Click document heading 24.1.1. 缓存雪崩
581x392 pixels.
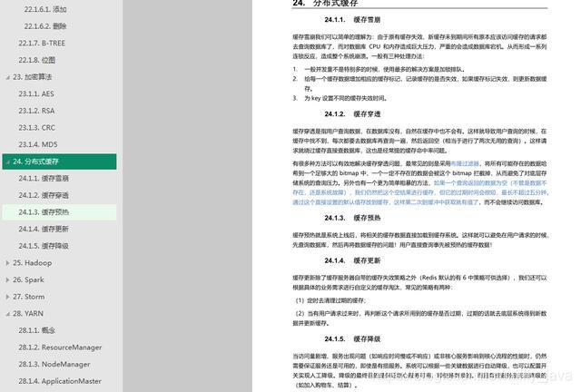pos(352,20)
